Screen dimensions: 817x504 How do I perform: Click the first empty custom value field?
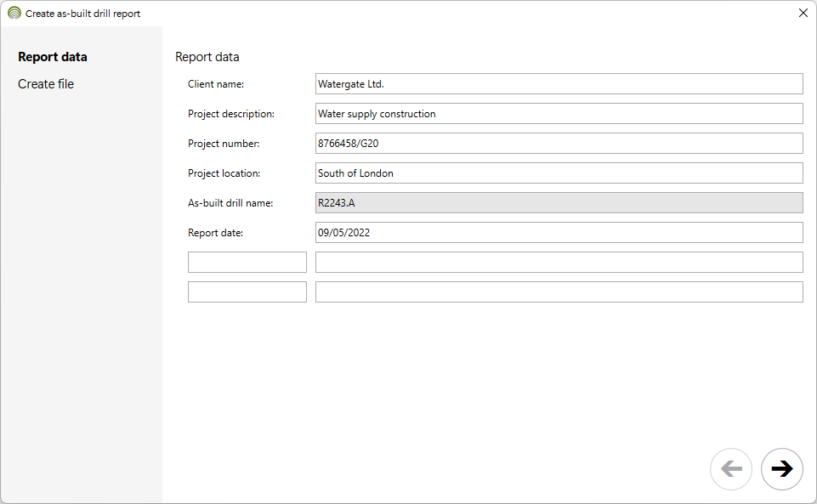point(559,262)
